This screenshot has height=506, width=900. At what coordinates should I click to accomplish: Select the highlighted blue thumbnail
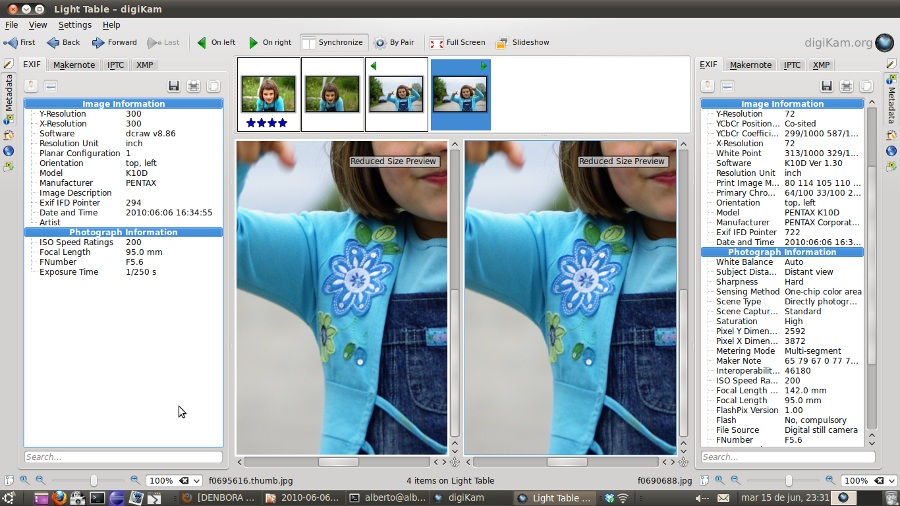point(460,95)
